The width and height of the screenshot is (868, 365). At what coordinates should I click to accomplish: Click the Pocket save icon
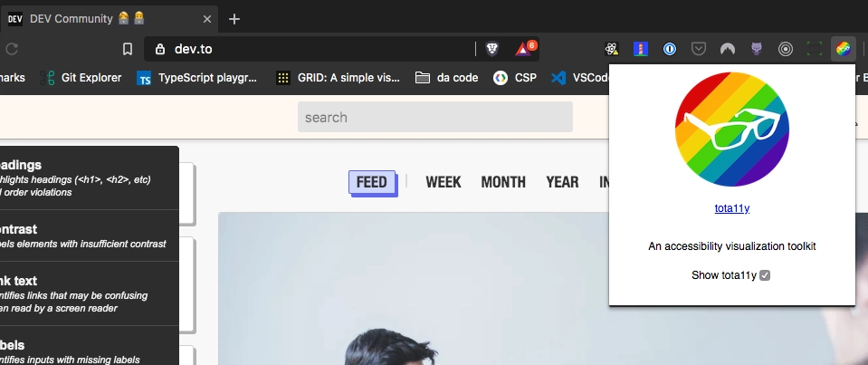click(x=699, y=49)
